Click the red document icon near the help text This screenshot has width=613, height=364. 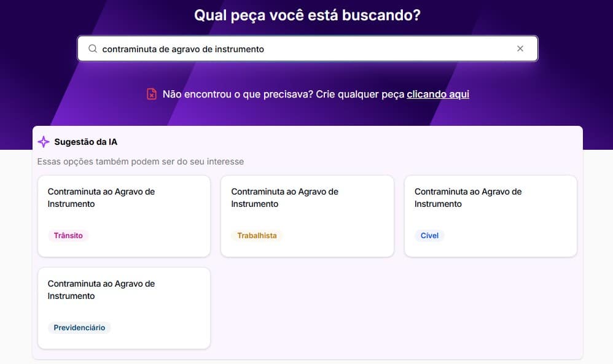(x=151, y=93)
